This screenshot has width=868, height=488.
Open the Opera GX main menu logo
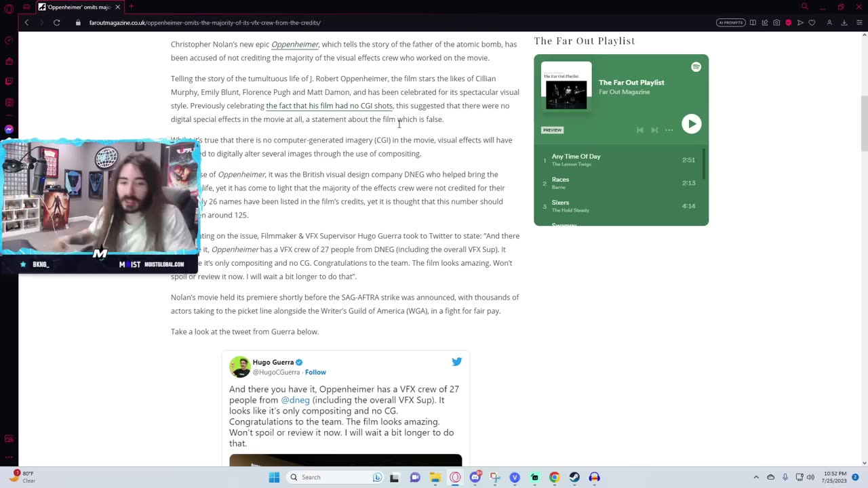(9, 8)
